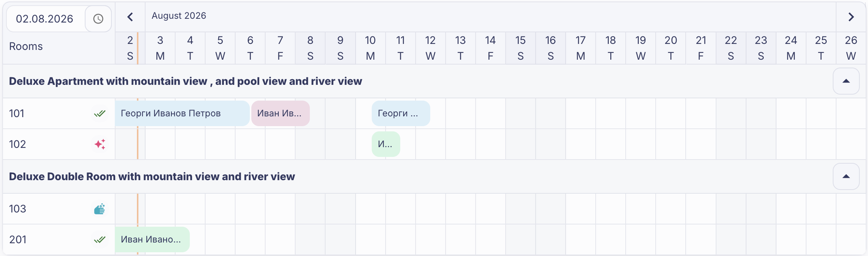This screenshot has width=868, height=256.
Task: Select the day 15 Saturday column header
Action: click(521, 48)
